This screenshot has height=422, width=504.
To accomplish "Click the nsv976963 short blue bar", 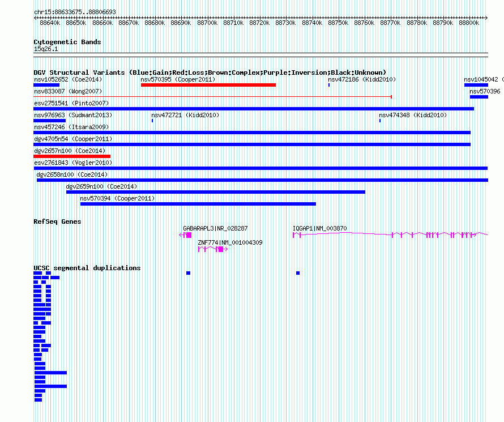I will (x=49, y=121).
